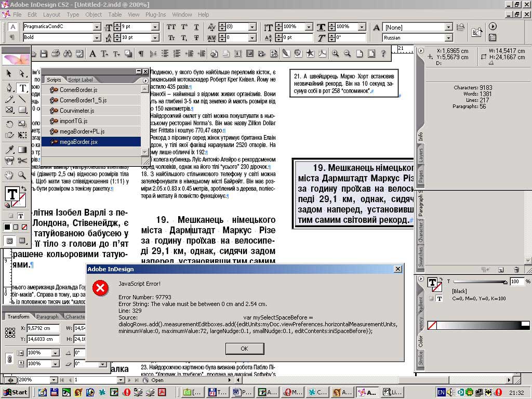Select CornerBorder.js script
Screen dimensions: 532x399
(x=91, y=90)
